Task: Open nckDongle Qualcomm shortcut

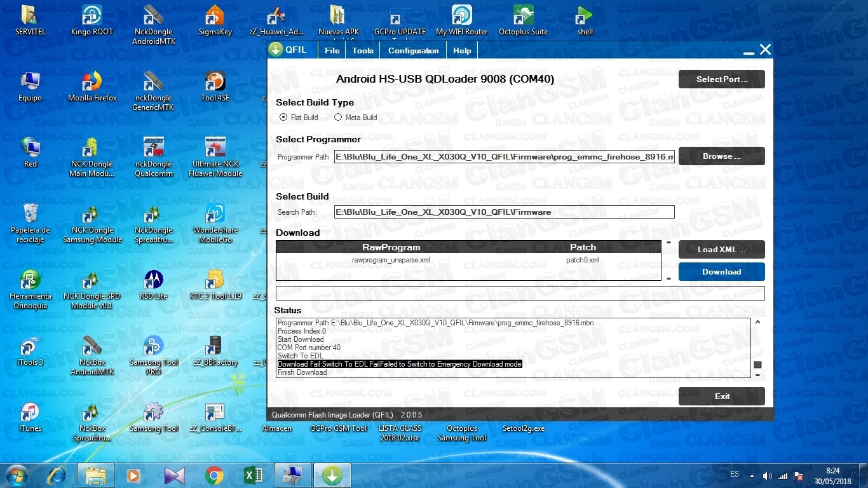Action: (154, 157)
